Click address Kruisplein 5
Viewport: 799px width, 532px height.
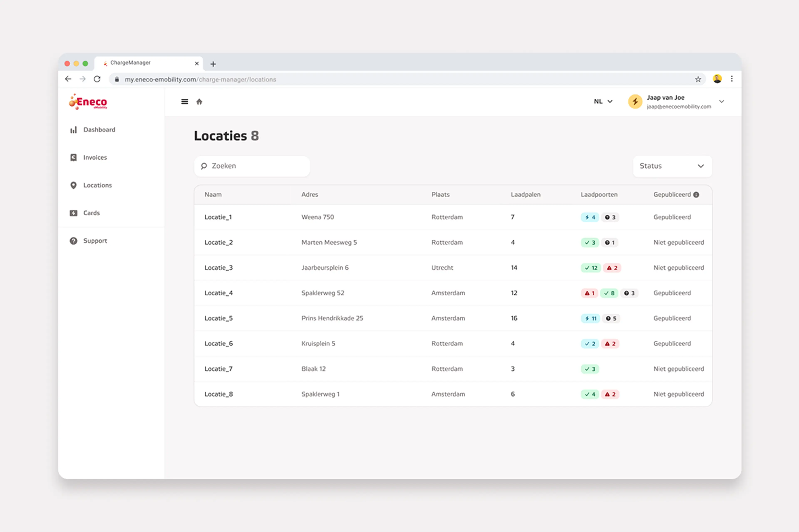click(x=318, y=344)
